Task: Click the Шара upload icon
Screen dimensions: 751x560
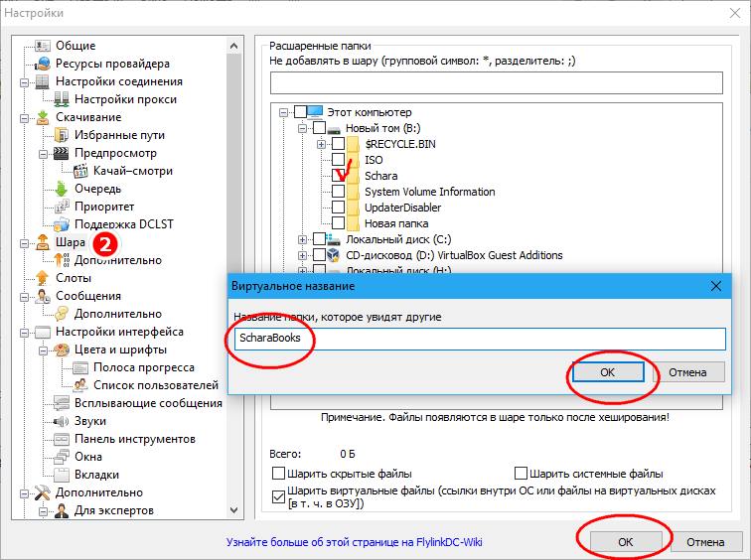Action: [x=43, y=242]
